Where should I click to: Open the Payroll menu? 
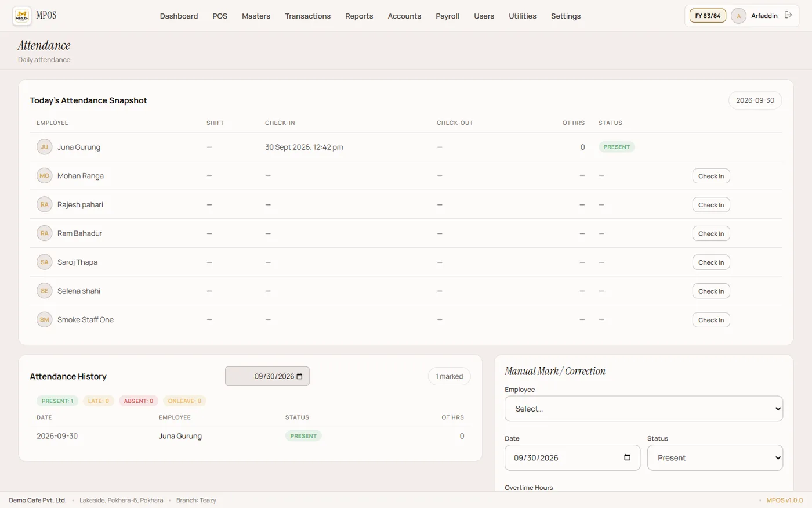(x=448, y=16)
